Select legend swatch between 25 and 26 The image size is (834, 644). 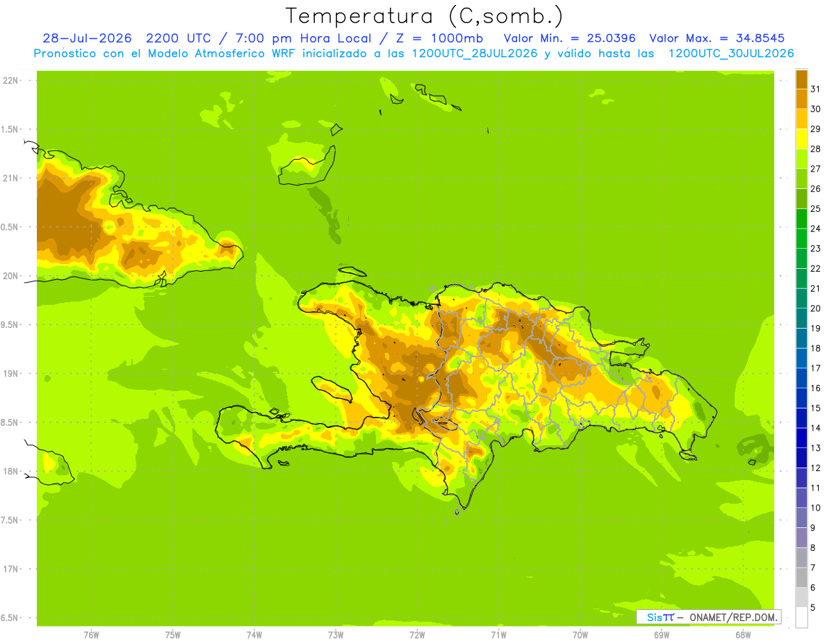point(801,199)
